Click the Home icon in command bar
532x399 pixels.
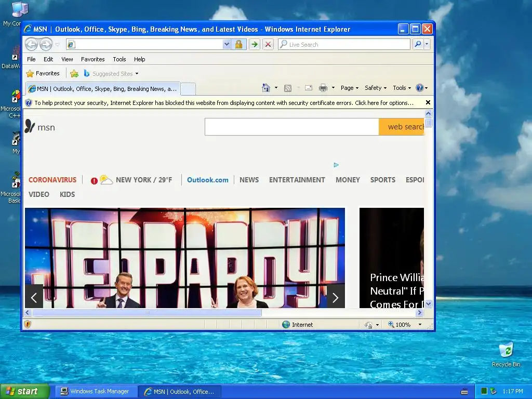(x=265, y=88)
